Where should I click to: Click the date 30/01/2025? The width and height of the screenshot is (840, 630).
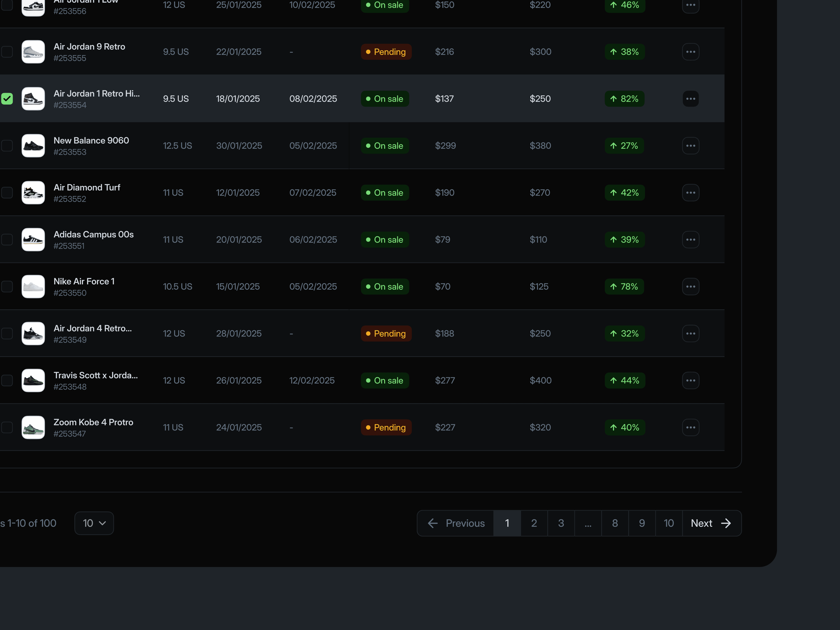point(239,146)
